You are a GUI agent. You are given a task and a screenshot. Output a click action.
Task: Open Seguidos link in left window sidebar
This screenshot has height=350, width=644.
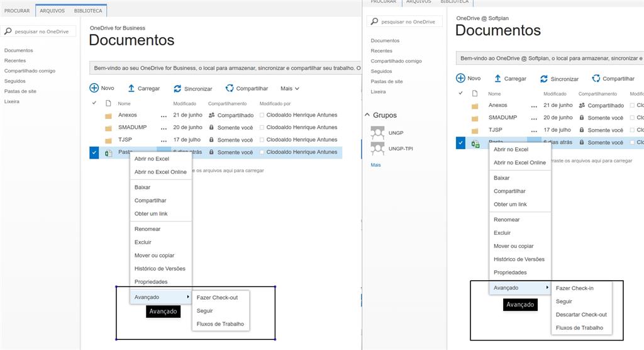[15, 81]
